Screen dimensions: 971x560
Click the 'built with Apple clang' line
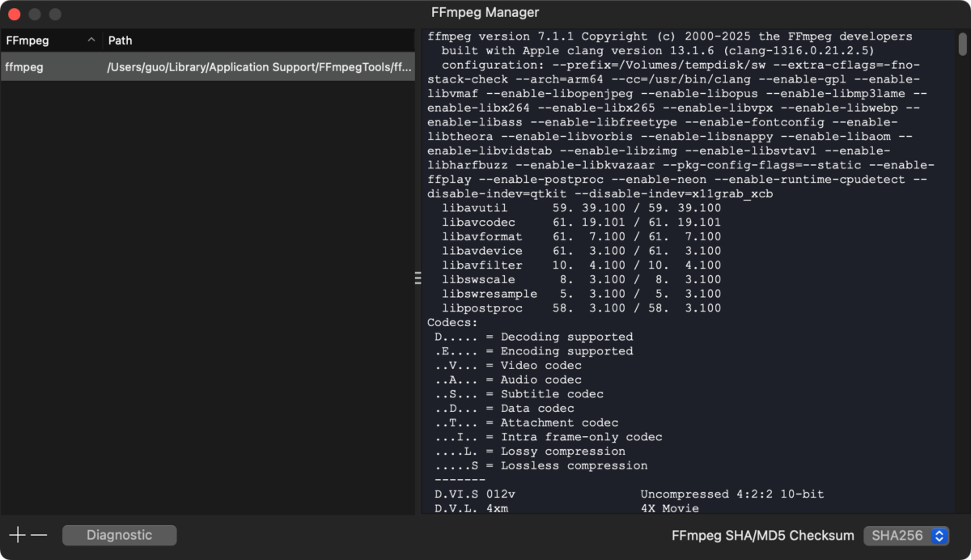658,51
